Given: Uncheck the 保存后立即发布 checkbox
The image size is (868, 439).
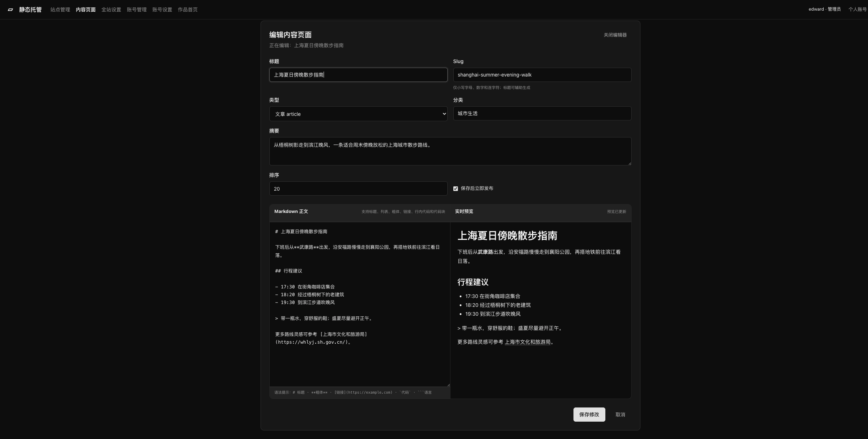Looking at the screenshot, I should tap(455, 188).
